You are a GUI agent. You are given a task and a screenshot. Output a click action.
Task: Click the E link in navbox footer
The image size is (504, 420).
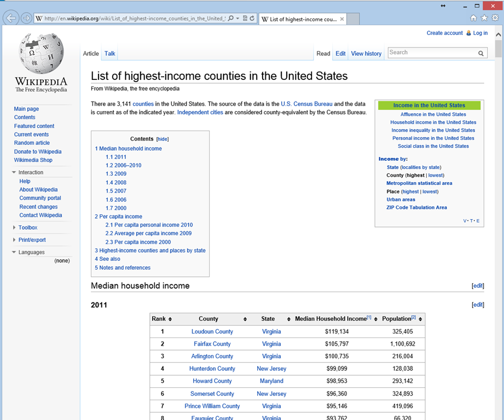(478, 221)
